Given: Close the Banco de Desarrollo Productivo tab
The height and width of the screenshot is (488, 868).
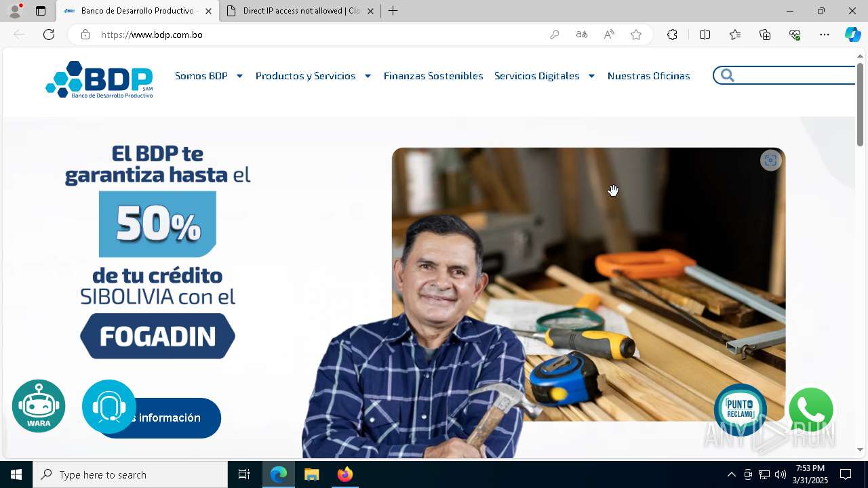Looking at the screenshot, I should click(x=208, y=11).
